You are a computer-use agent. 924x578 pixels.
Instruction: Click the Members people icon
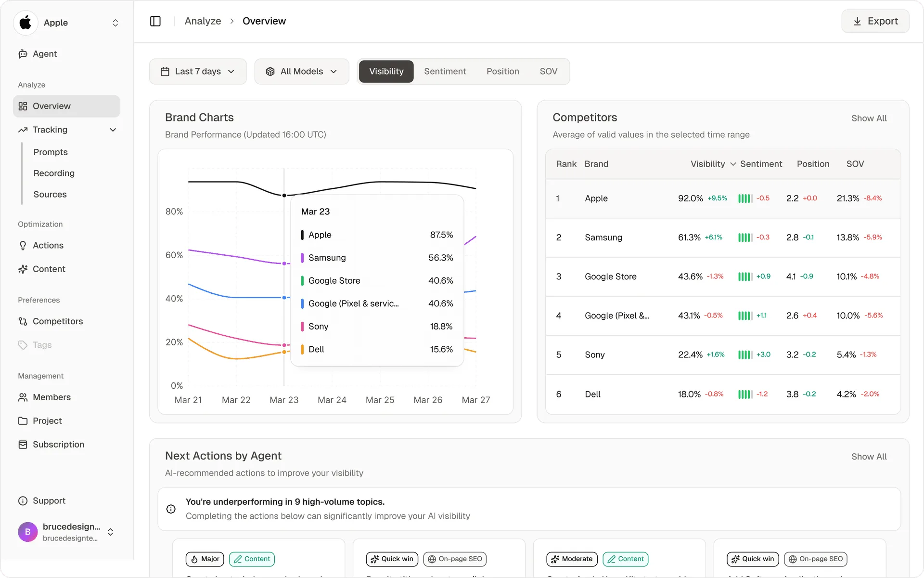pyautogui.click(x=23, y=397)
